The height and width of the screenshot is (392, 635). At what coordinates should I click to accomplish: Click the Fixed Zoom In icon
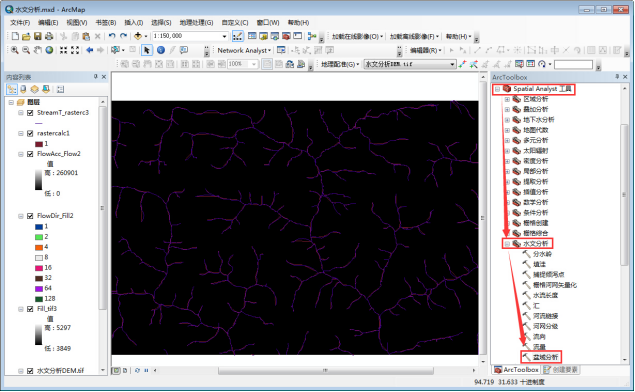point(64,50)
